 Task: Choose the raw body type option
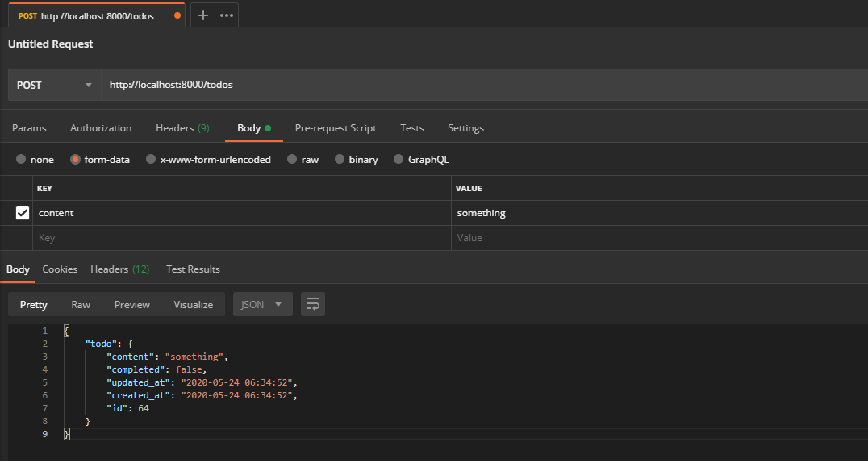coord(292,160)
